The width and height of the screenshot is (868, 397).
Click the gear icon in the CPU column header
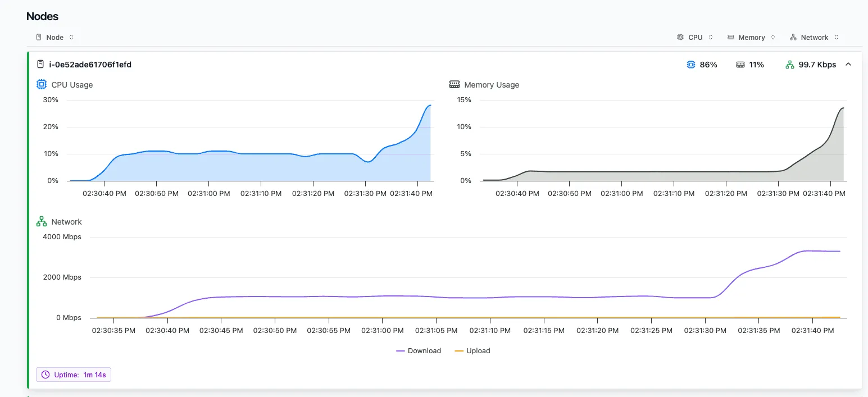(x=680, y=37)
